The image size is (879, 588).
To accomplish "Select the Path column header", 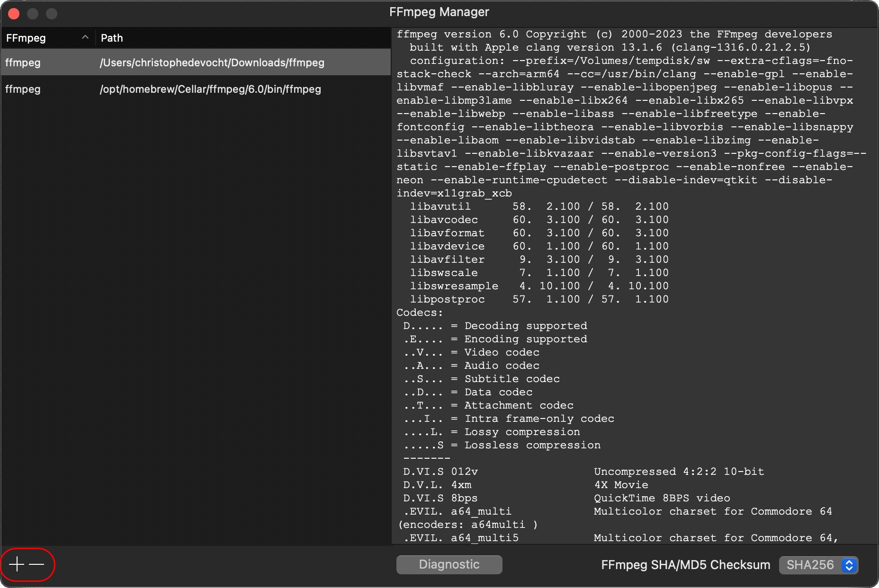I will pos(112,38).
